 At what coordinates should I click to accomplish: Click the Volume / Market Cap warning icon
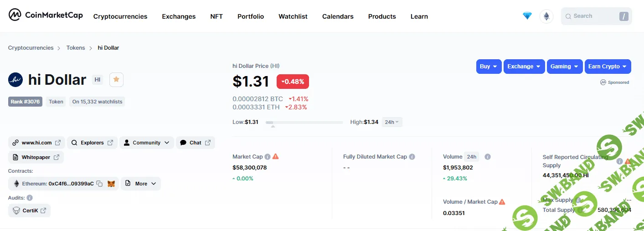[502, 202]
